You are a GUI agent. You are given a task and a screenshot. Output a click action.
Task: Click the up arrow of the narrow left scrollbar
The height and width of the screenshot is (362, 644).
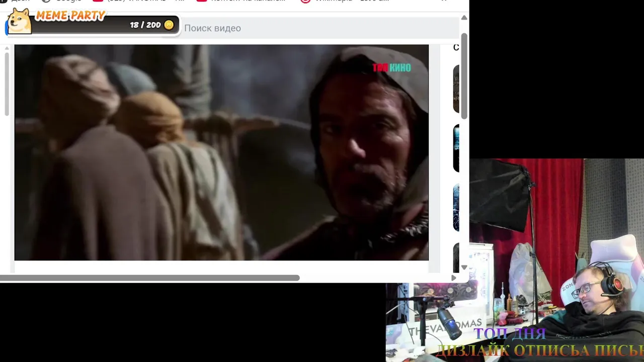[7, 48]
